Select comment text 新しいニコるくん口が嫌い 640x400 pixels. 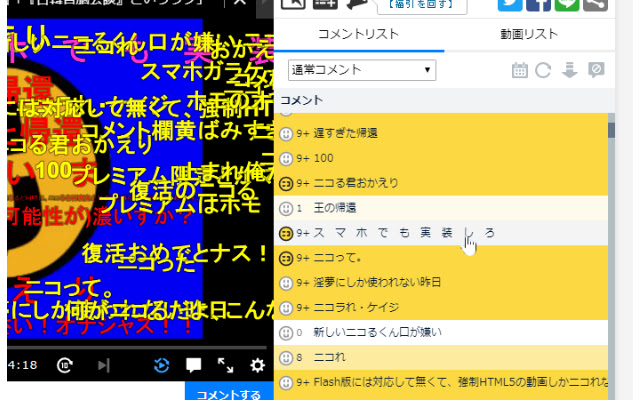point(378,333)
